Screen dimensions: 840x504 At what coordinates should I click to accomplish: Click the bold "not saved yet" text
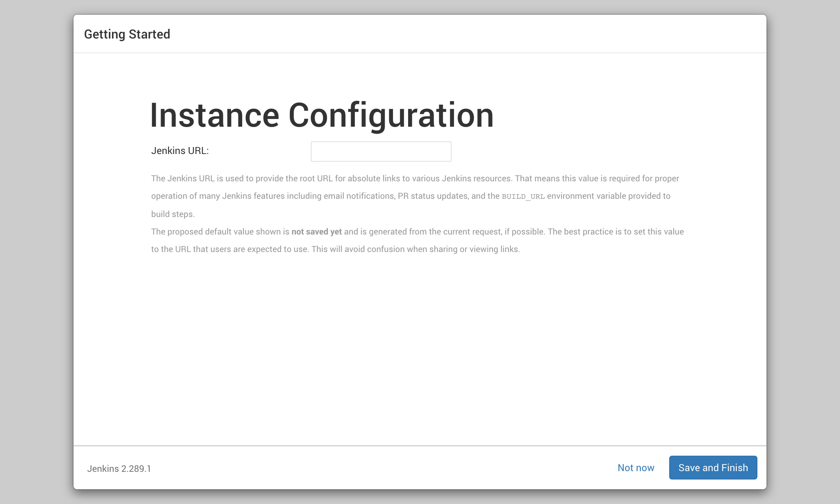tap(316, 232)
